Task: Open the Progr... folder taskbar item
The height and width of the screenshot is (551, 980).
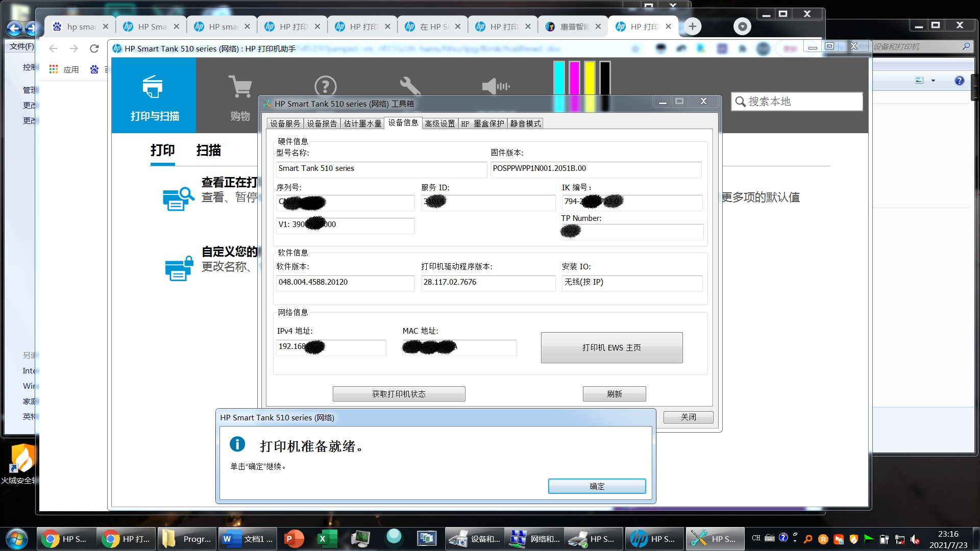Action: (x=187, y=539)
